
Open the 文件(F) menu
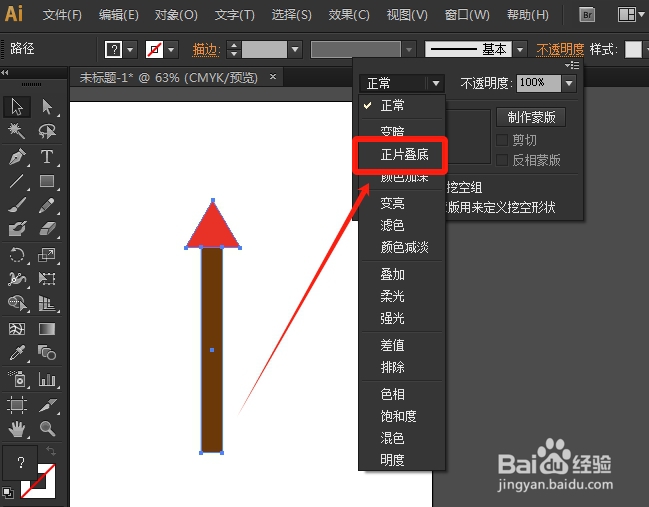pos(62,15)
